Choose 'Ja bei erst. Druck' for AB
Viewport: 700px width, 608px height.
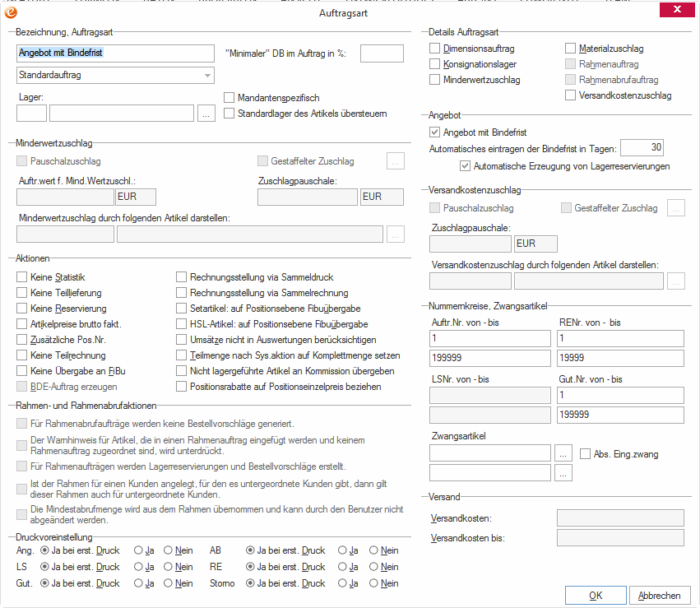(x=250, y=550)
